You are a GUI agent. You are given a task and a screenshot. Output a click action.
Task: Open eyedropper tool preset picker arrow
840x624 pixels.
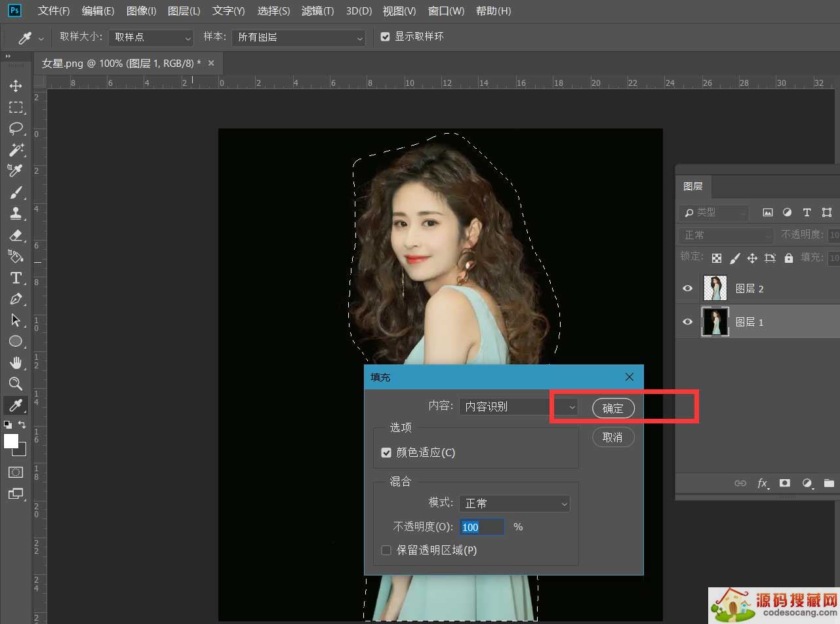pyautogui.click(x=41, y=38)
